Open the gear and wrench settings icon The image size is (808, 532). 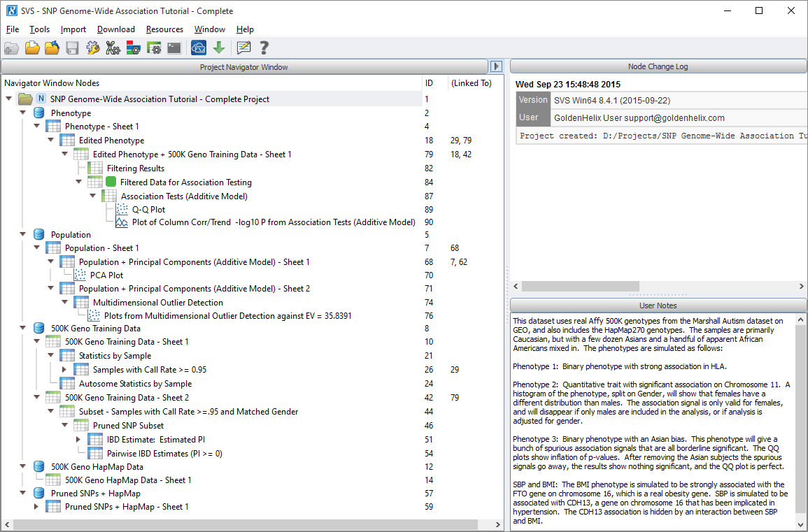point(93,48)
